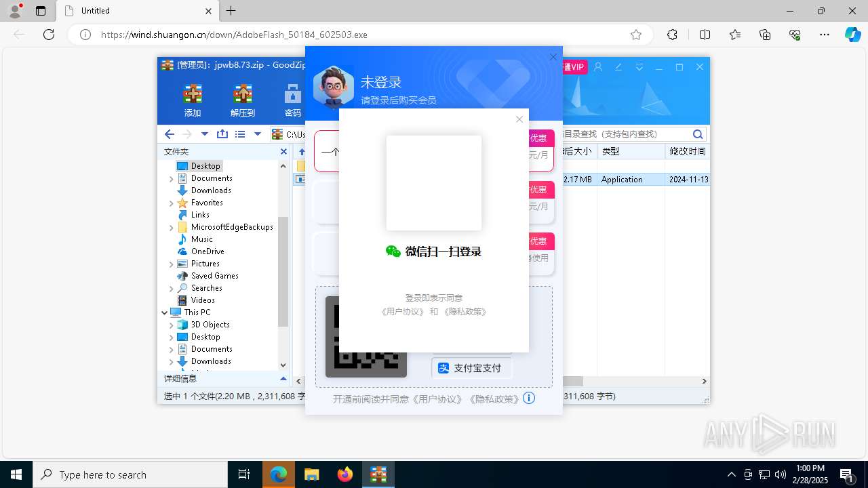The height and width of the screenshot is (488, 868).
Task: Click the list view mode icon
Action: pyautogui.click(x=240, y=134)
